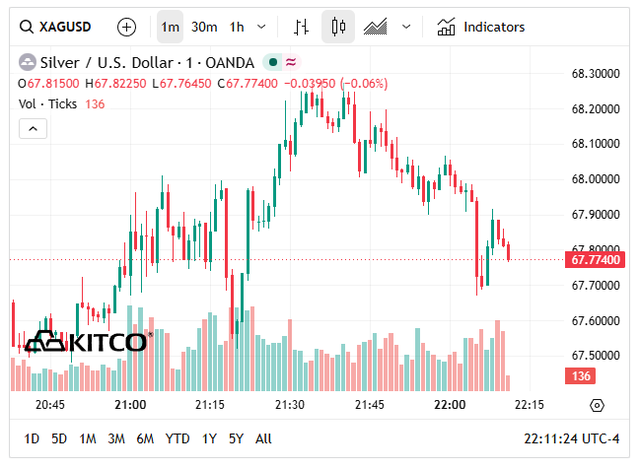
Task: Select the 1D date range
Action: (31, 439)
